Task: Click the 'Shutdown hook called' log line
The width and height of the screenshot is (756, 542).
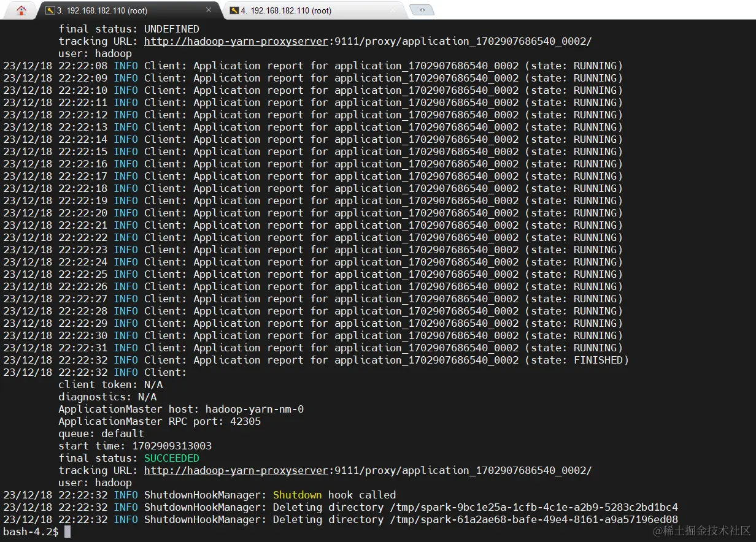Action: (199, 495)
